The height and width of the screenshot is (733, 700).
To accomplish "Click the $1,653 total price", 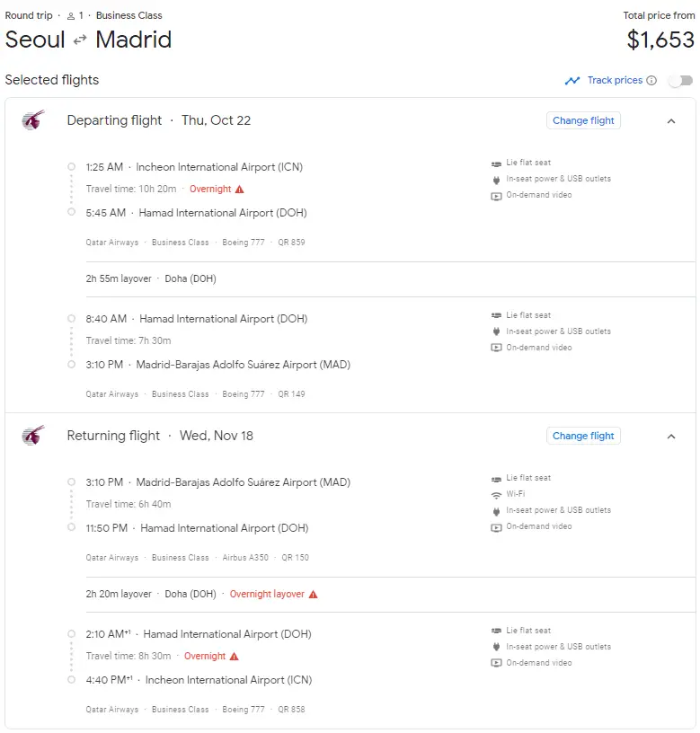I will [x=660, y=40].
